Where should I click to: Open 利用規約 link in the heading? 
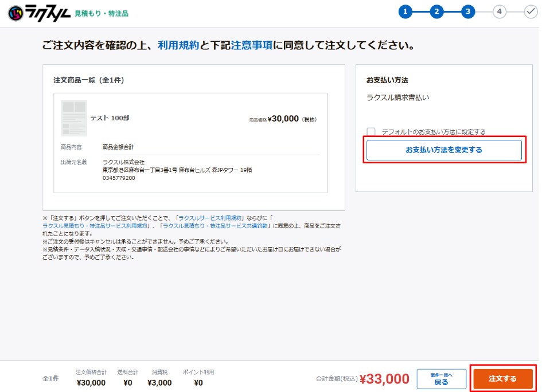pos(178,45)
